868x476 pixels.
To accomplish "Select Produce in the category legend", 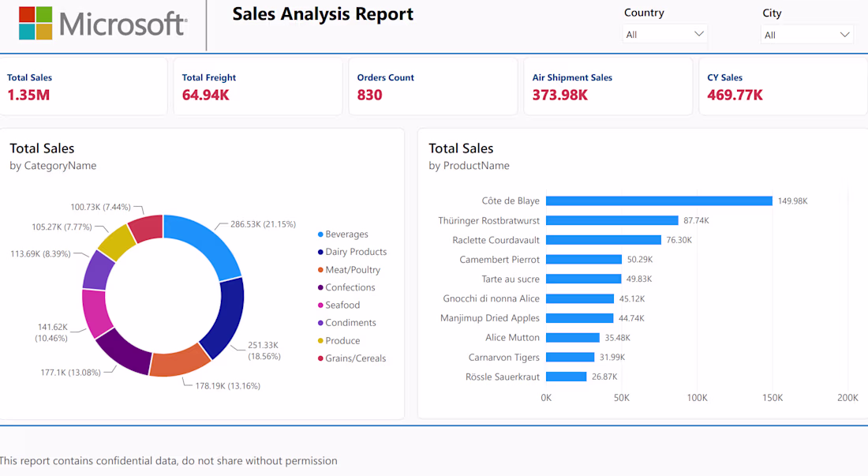I will click(x=339, y=340).
